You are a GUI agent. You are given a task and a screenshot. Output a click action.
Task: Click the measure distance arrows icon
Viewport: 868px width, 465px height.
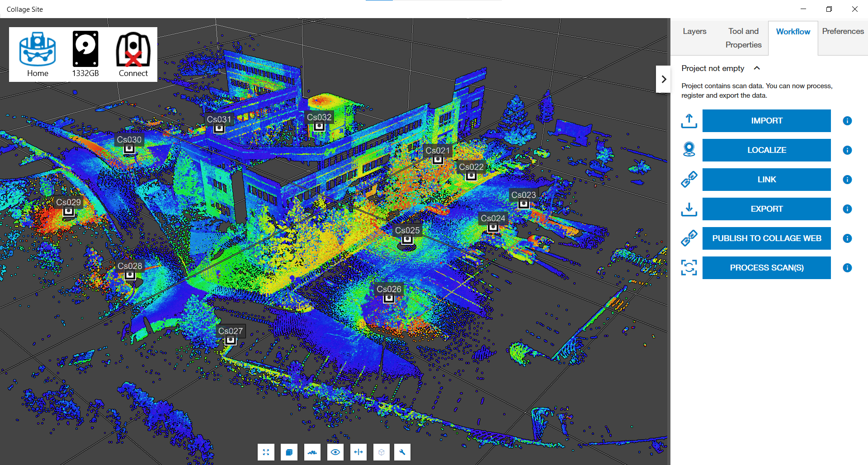tap(359, 452)
